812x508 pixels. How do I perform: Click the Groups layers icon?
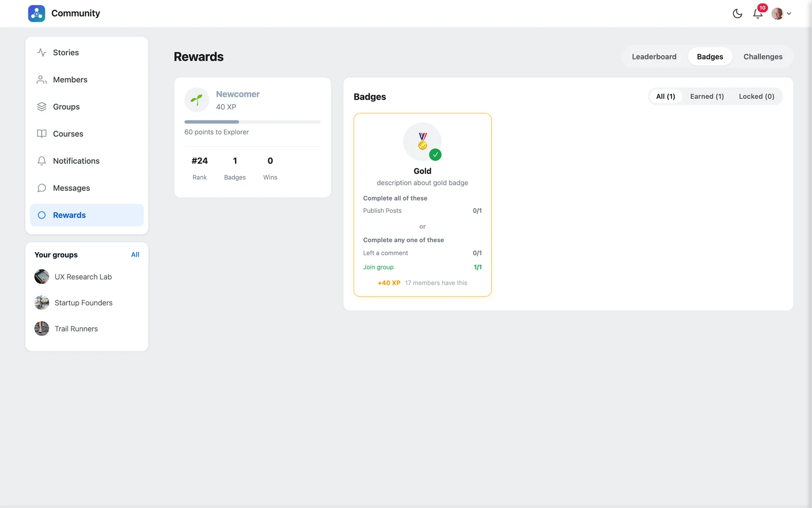click(x=42, y=107)
